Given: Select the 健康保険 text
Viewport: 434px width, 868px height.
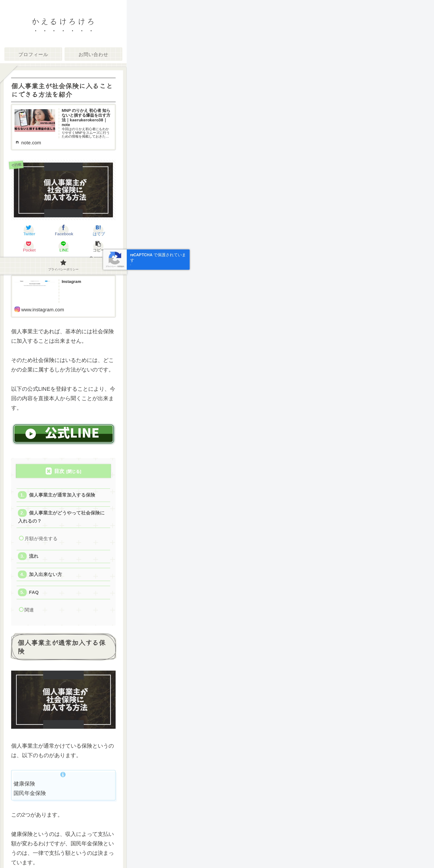Looking at the screenshot, I should coord(24,784).
